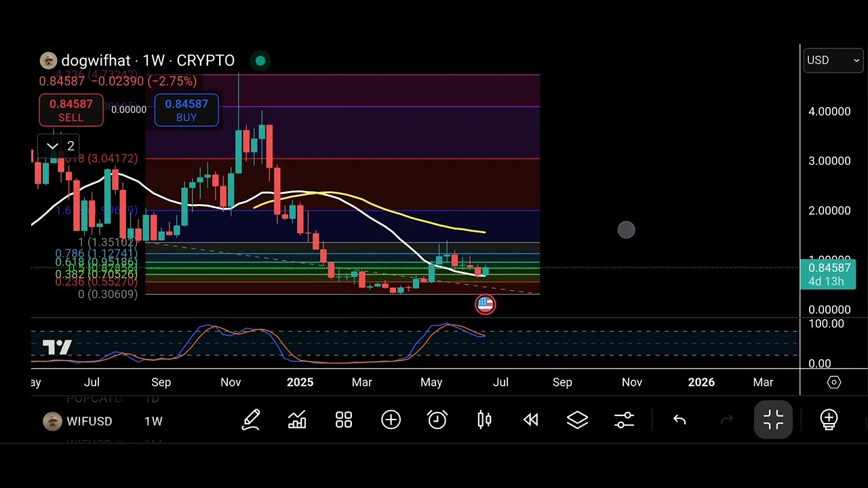Viewport: 868px width, 488px height.
Task: Open chart settings sliders icon
Action: click(x=623, y=420)
